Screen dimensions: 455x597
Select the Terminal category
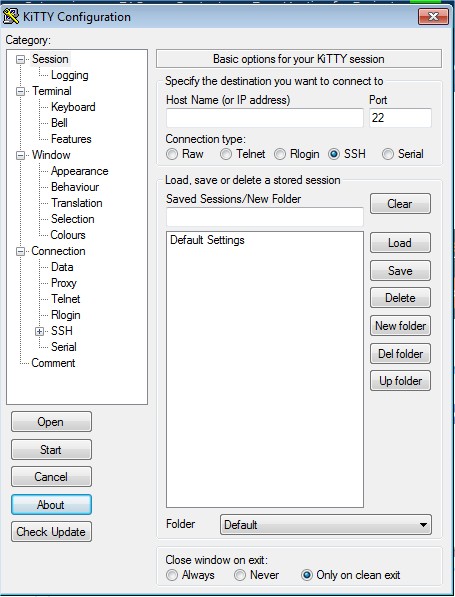(x=52, y=91)
